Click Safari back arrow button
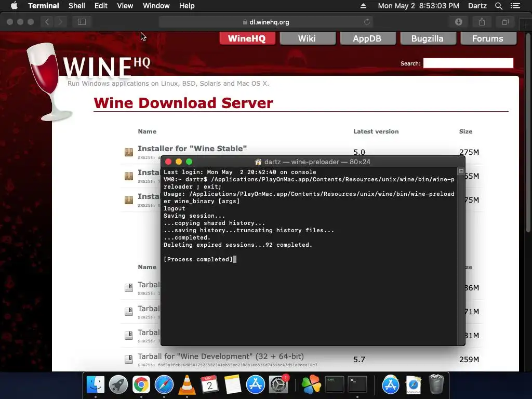 click(47, 22)
